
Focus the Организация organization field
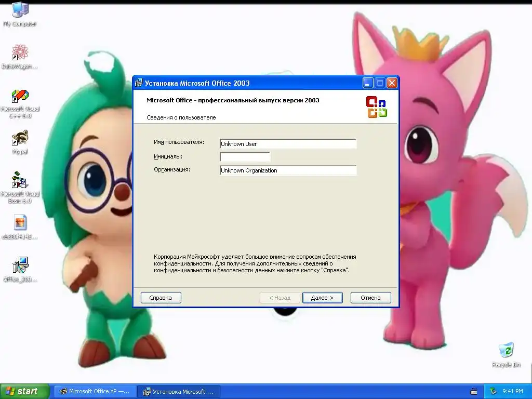pos(288,170)
